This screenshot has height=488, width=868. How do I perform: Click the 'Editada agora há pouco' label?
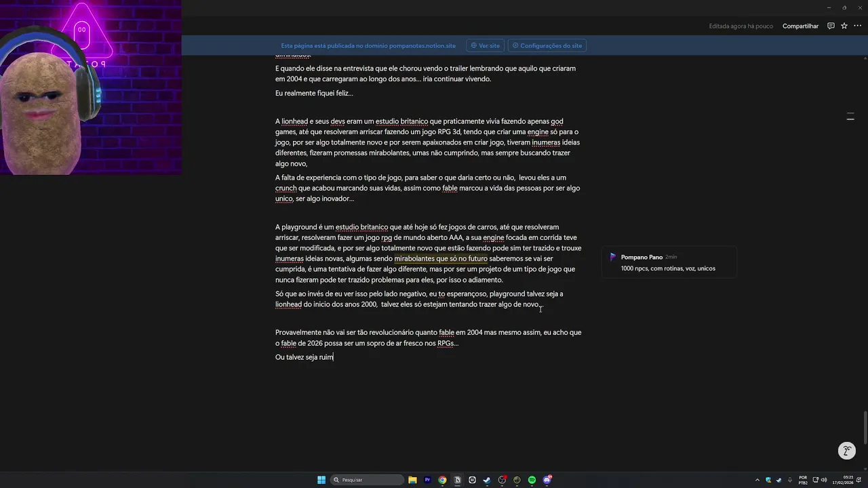(x=741, y=26)
